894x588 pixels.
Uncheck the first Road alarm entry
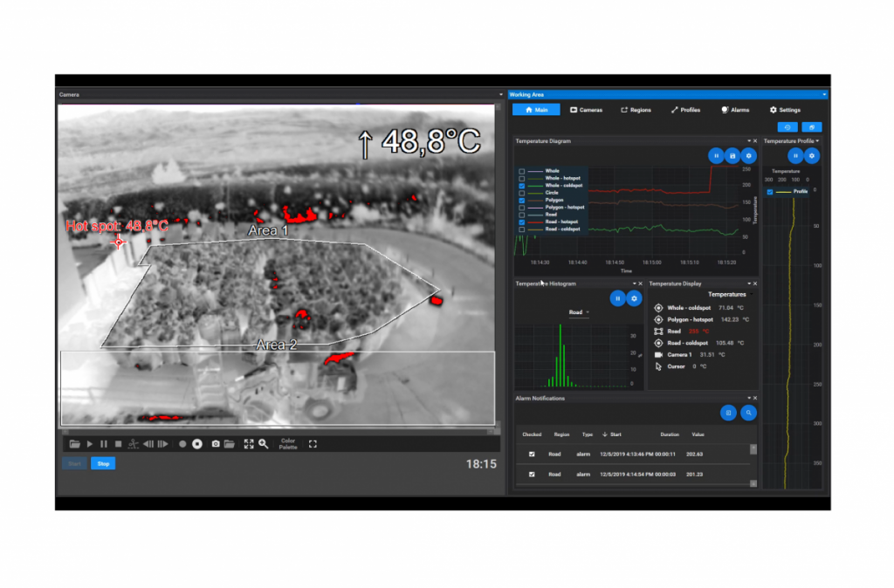[x=532, y=454]
